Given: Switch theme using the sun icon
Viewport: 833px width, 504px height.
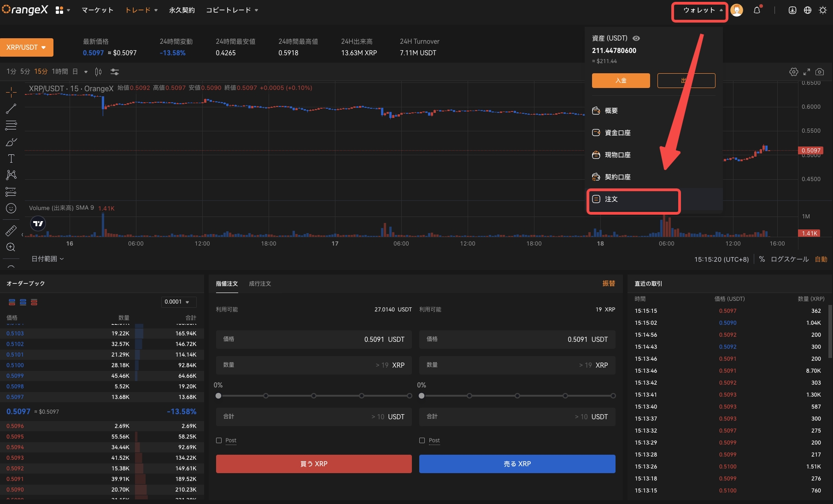Looking at the screenshot, I should pos(822,10).
